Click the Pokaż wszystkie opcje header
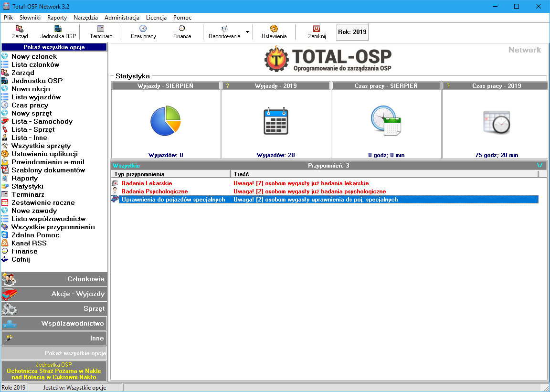This screenshot has width=550, height=392. click(54, 47)
